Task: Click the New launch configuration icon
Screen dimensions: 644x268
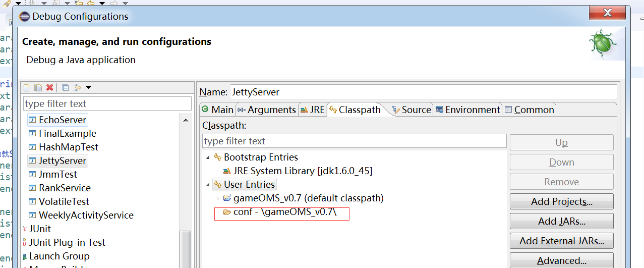Action: tap(27, 87)
